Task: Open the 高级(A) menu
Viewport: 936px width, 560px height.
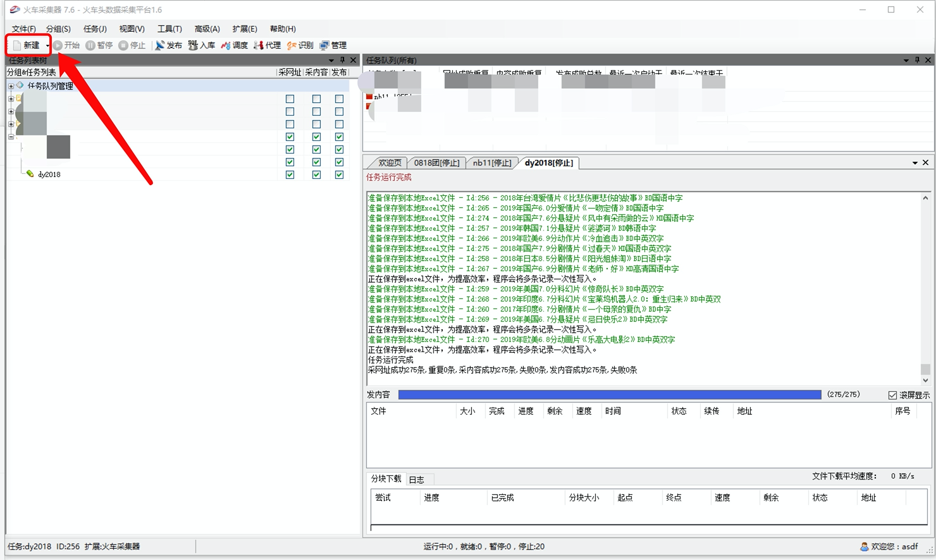Action: pos(207,28)
